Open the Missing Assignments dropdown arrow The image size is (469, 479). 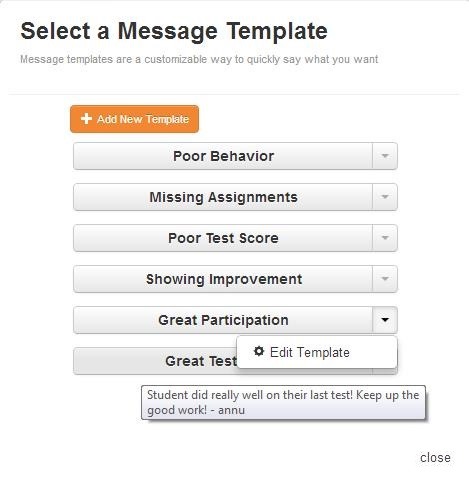pos(385,197)
